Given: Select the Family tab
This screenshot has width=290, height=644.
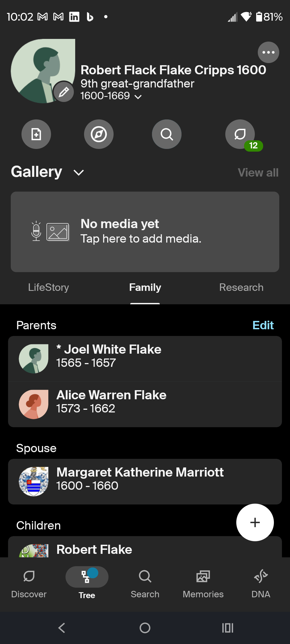Looking at the screenshot, I should pos(145,287).
